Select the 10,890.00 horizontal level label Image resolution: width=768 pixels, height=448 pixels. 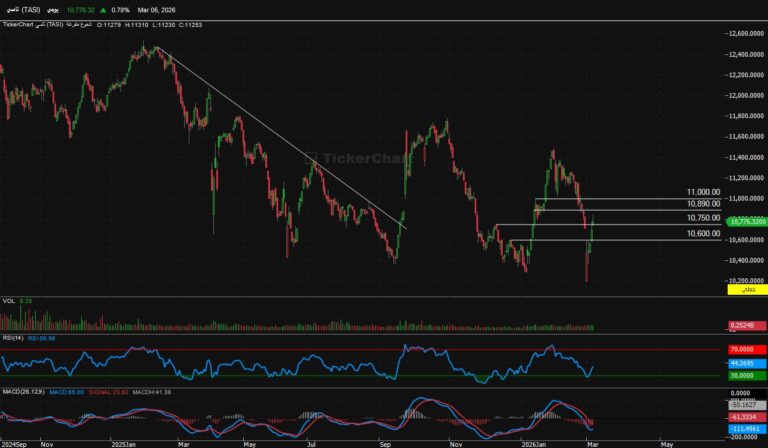[x=703, y=204]
